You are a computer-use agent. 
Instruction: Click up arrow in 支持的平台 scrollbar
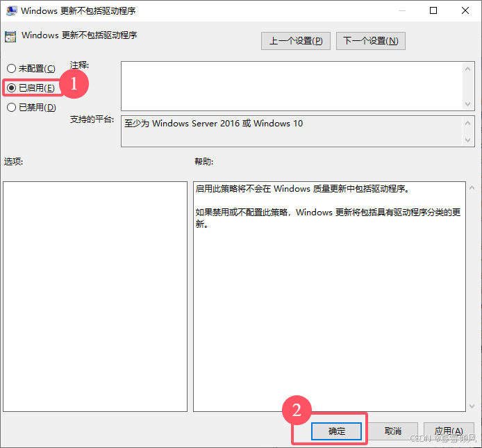coord(468,123)
